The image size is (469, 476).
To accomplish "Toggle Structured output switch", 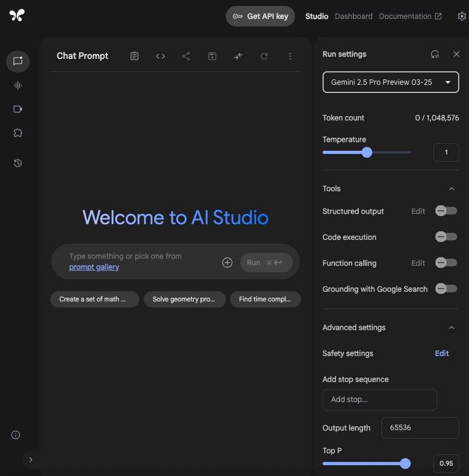I will [x=446, y=211].
